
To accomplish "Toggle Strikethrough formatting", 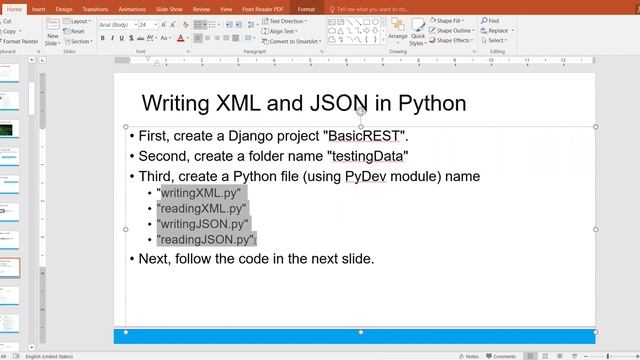I will tap(140, 38).
